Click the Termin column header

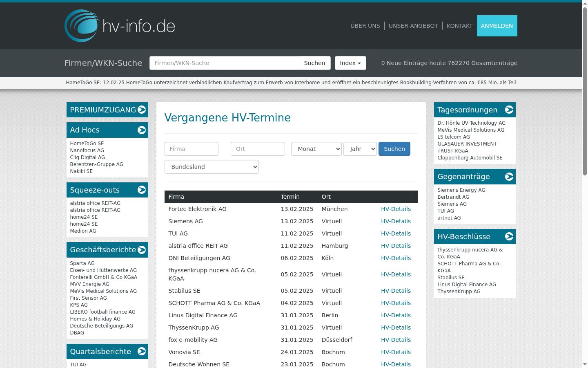(x=290, y=197)
